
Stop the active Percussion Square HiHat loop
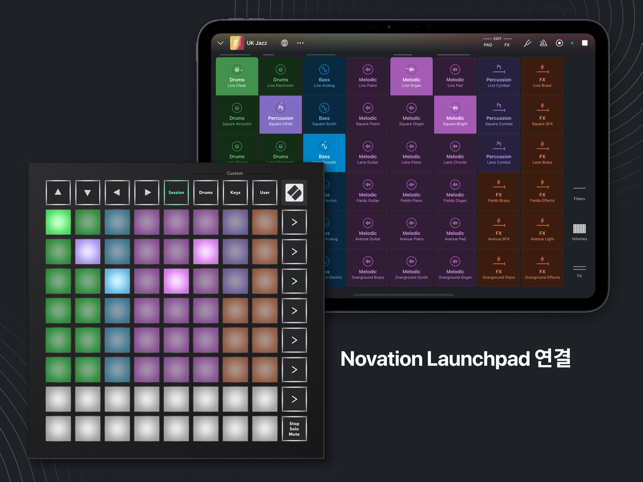coord(280,114)
